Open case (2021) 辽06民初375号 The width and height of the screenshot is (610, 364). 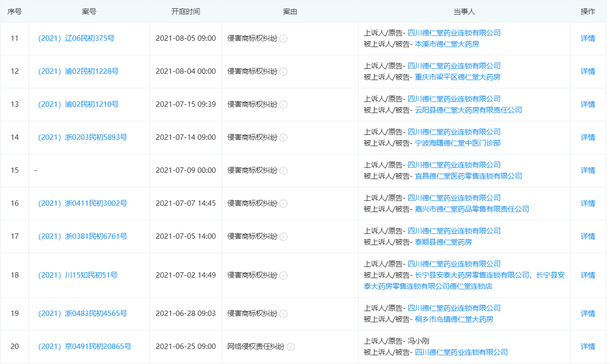(76, 38)
